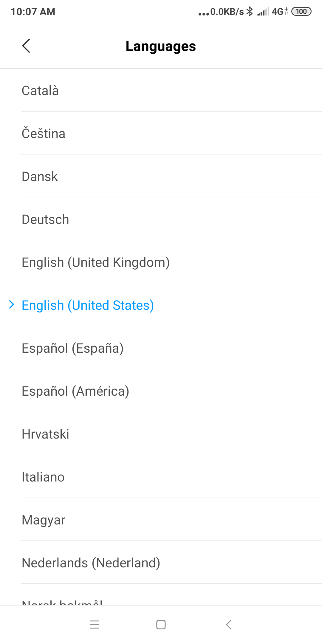322x644 pixels.
Task: Click the blue selection chevron beside English
Action: tap(12, 305)
